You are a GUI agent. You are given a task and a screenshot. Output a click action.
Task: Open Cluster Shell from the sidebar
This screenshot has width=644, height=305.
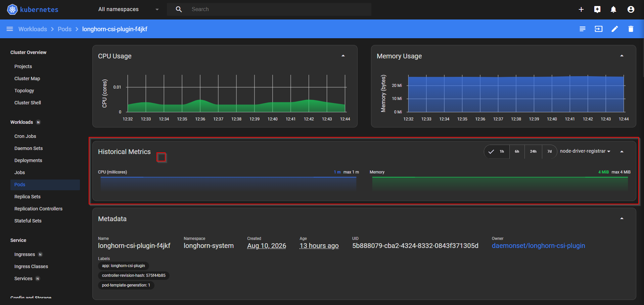[x=28, y=103]
